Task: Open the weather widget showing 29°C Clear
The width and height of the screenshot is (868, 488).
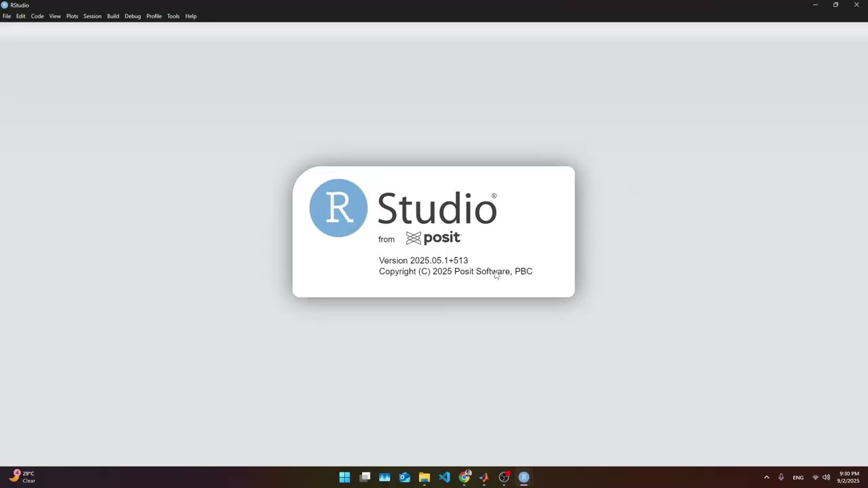Action: (22, 477)
